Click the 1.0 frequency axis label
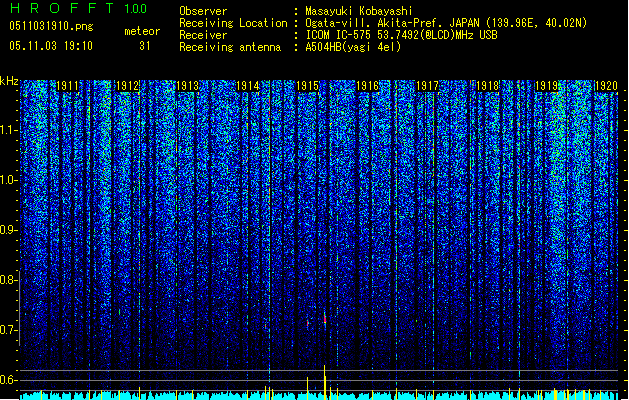 click(x=8, y=180)
